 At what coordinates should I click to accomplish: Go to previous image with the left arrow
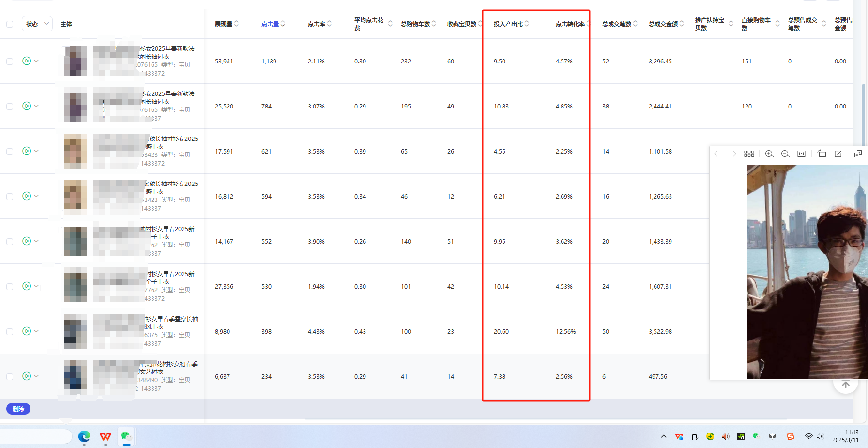coord(717,154)
